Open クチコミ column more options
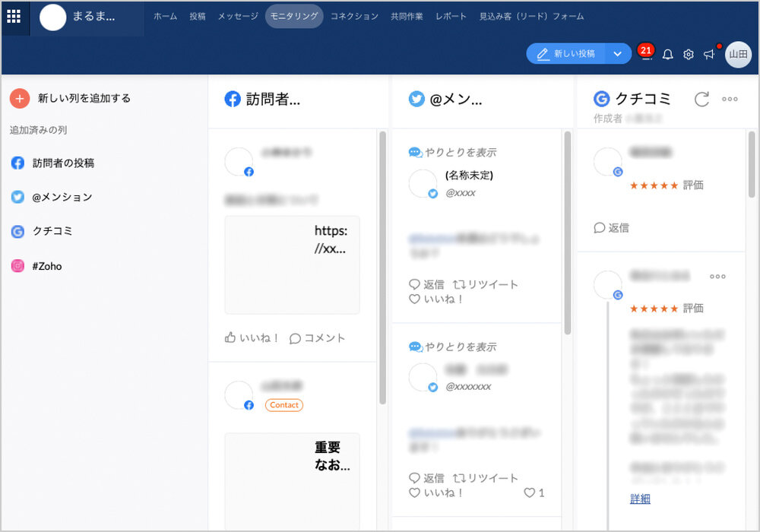The image size is (760, 532). click(730, 99)
